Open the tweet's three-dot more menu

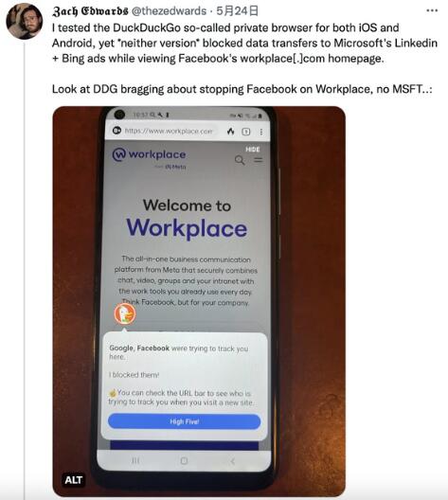click(x=432, y=10)
